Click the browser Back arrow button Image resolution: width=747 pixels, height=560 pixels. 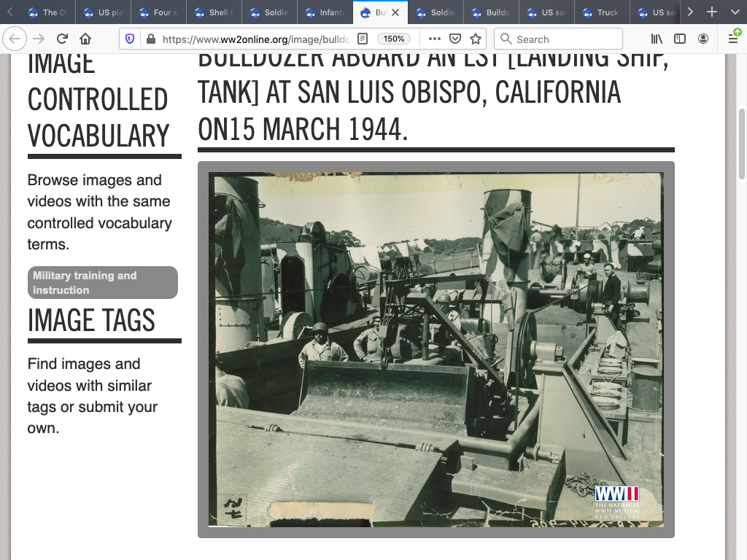coord(15,39)
